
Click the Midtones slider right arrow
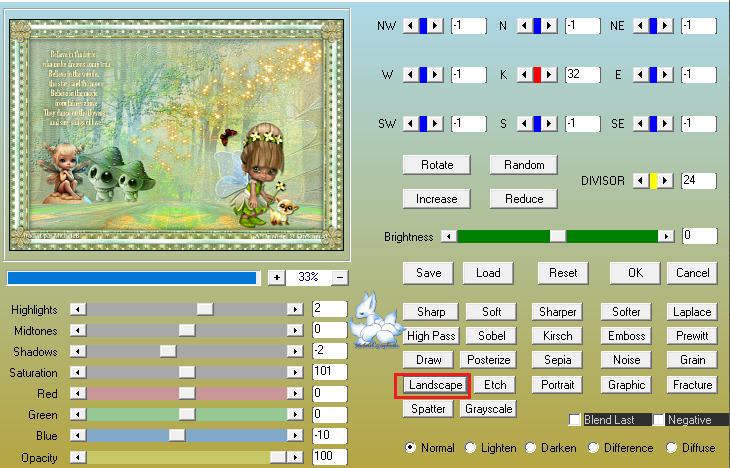[x=295, y=330]
